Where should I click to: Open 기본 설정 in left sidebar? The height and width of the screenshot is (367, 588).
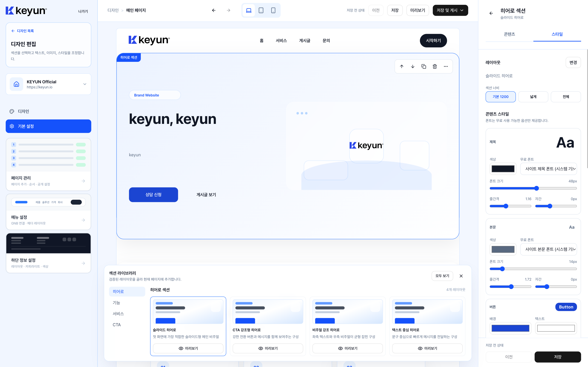[x=48, y=126]
